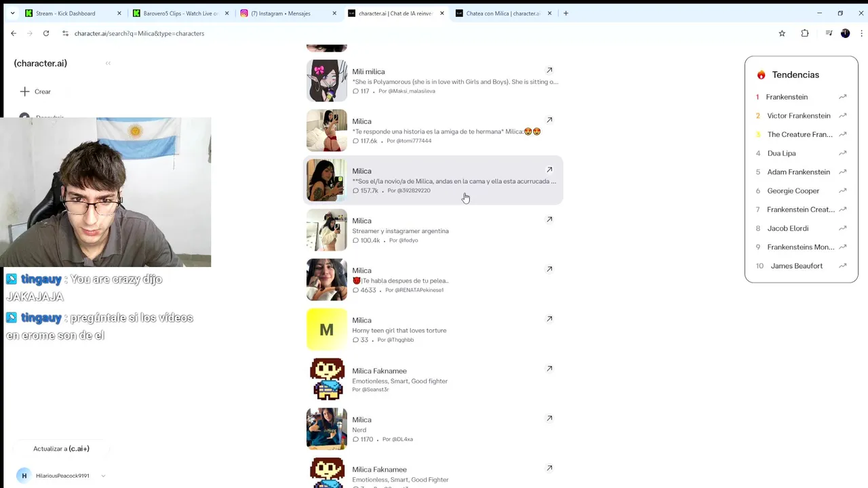Open trending item Frankensteins Mon...
Viewport: 868px width, 488px height.
click(x=801, y=247)
